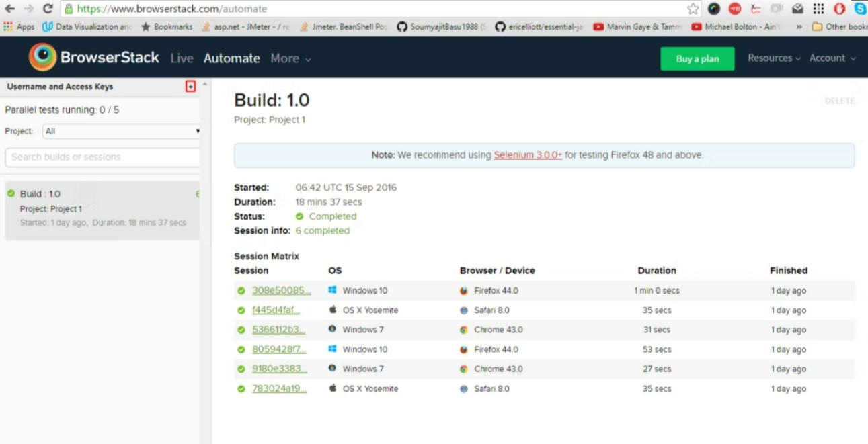The width and height of the screenshot is (868, 444).
Task: Click the green Completed status icon
Action: [299, 216]
